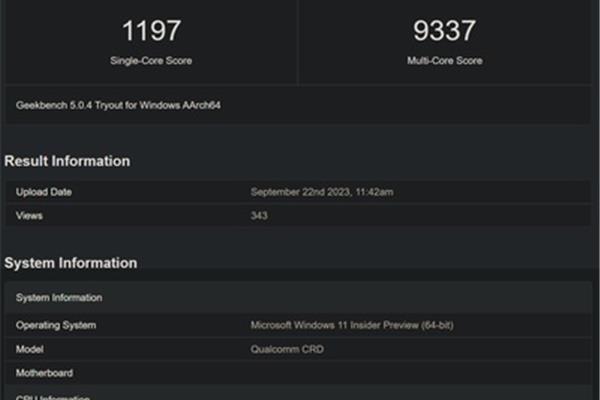
Task: Select 'Microsoft Windows 11 Insider Preview (64-bit)' value
Action: (x=352, y=325)
